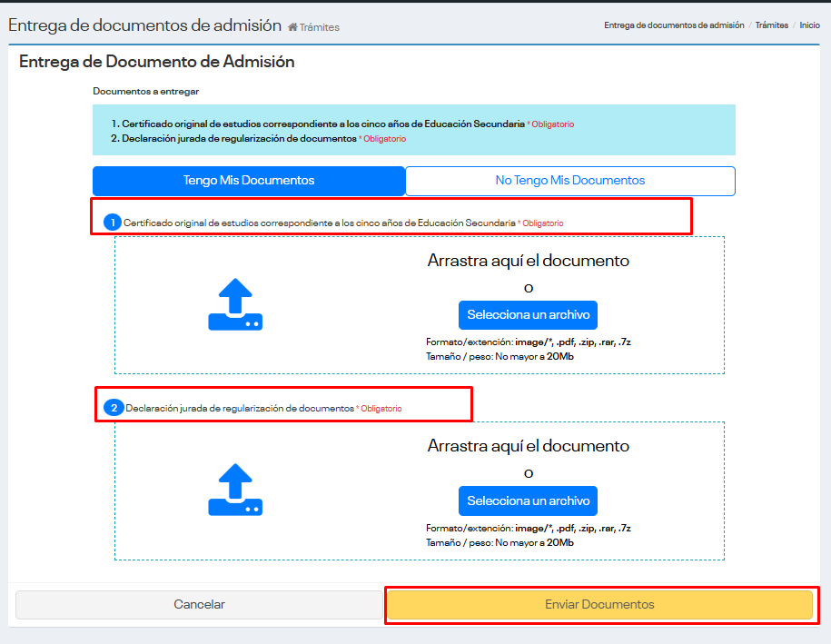Image resolution: width=831 pixels, height=644 pixels.
Task: Click Arrastra aquí el documento in the second drop zone
Action: [x=528, y=446]
